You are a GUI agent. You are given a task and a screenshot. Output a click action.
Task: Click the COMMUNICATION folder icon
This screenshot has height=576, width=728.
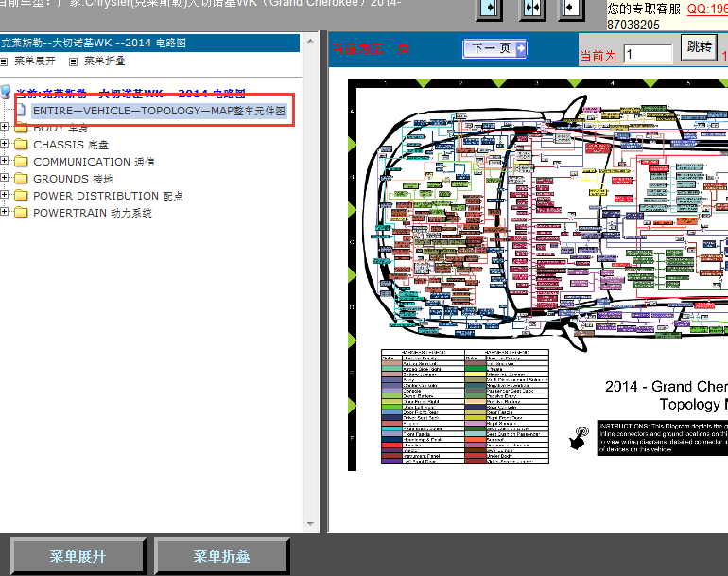(21, 161)
